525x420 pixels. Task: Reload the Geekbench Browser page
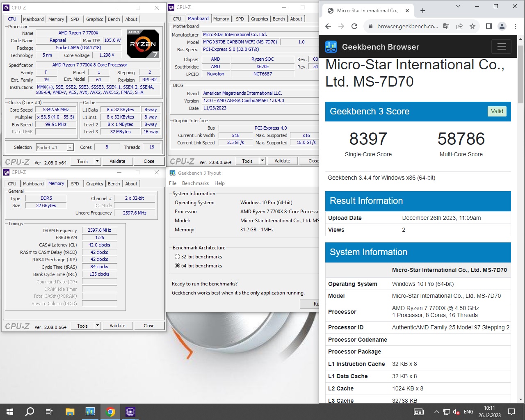coord(354,26)
